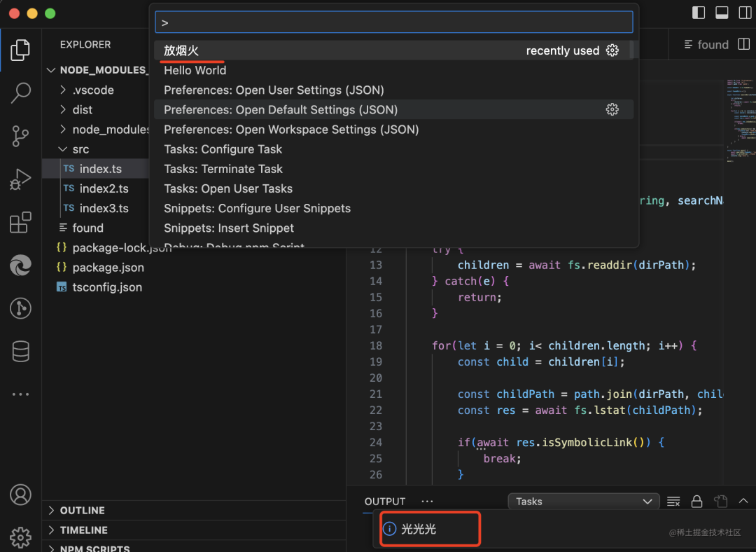Expand the .vscode folder

point(95,90)
